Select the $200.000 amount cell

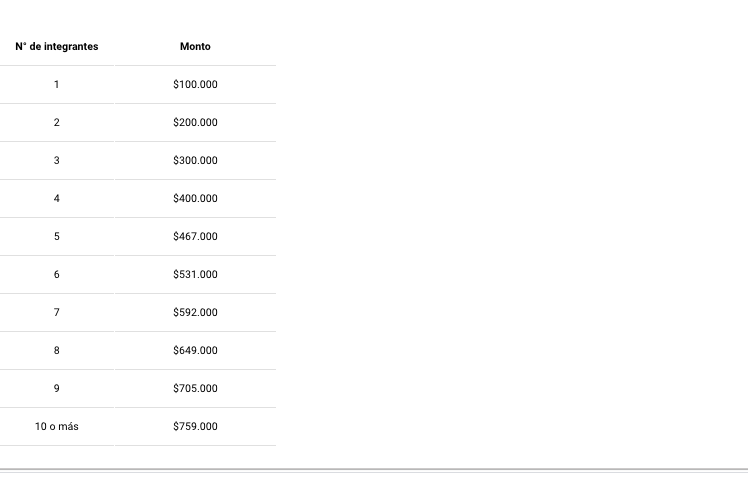[195, 123]
